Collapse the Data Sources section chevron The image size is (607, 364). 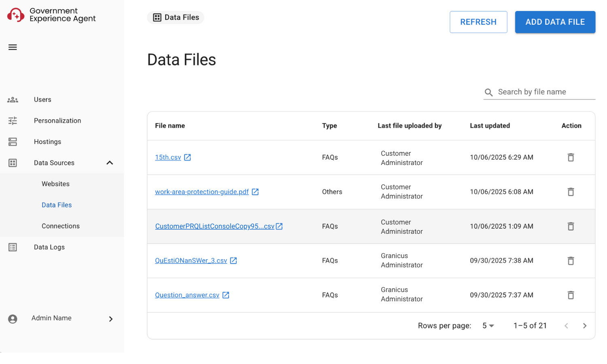(x=110, y=163)
